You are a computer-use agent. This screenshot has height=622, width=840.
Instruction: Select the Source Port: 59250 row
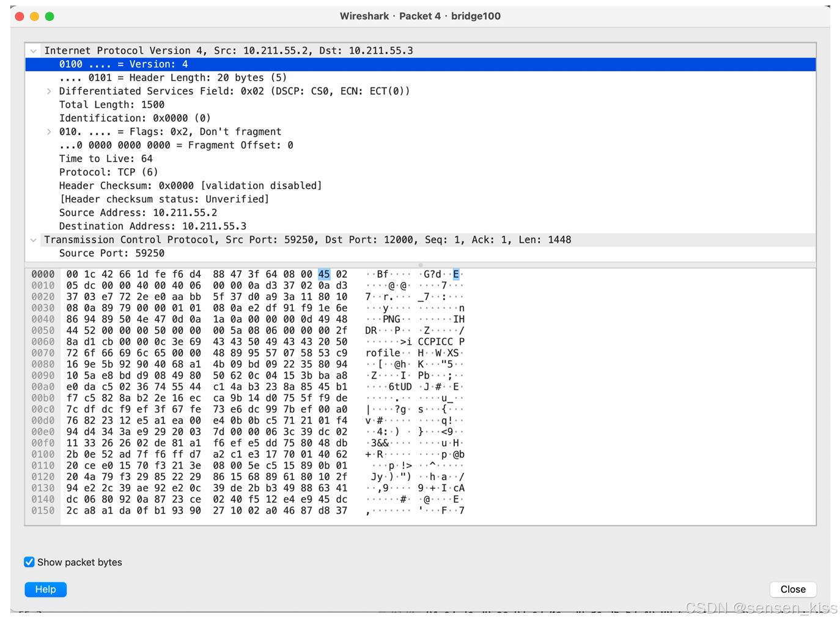click(421, 253)
